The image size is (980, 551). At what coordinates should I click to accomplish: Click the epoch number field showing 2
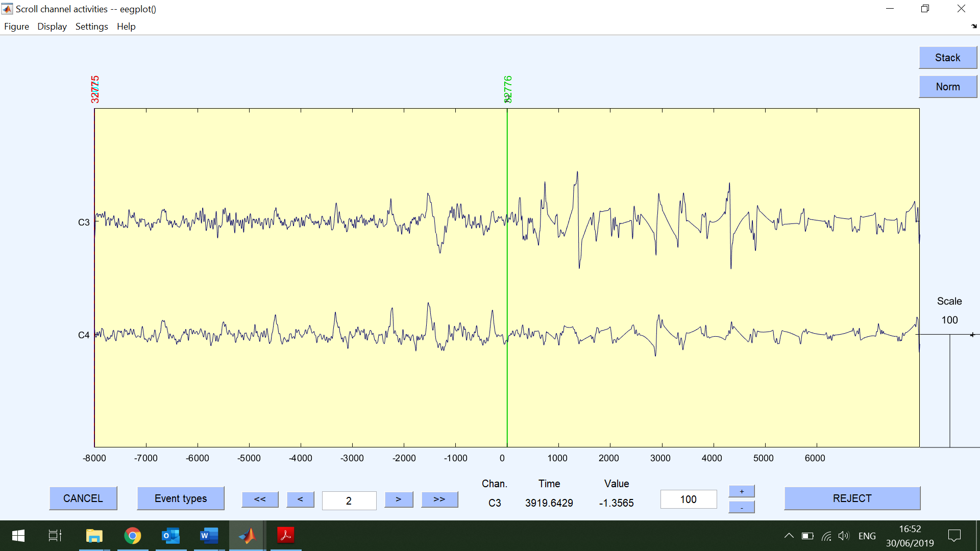pyautogui.click(x=349, y=500)
